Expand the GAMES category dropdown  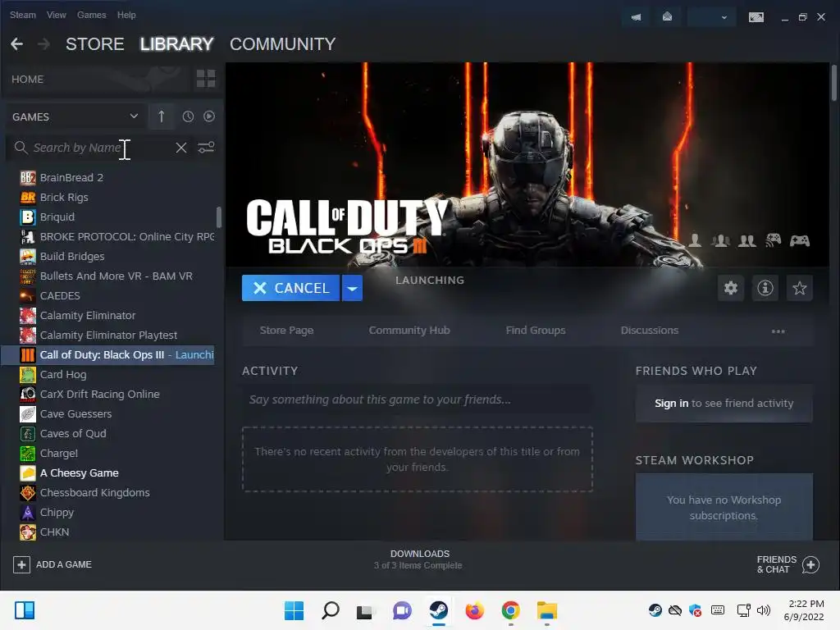75,116
